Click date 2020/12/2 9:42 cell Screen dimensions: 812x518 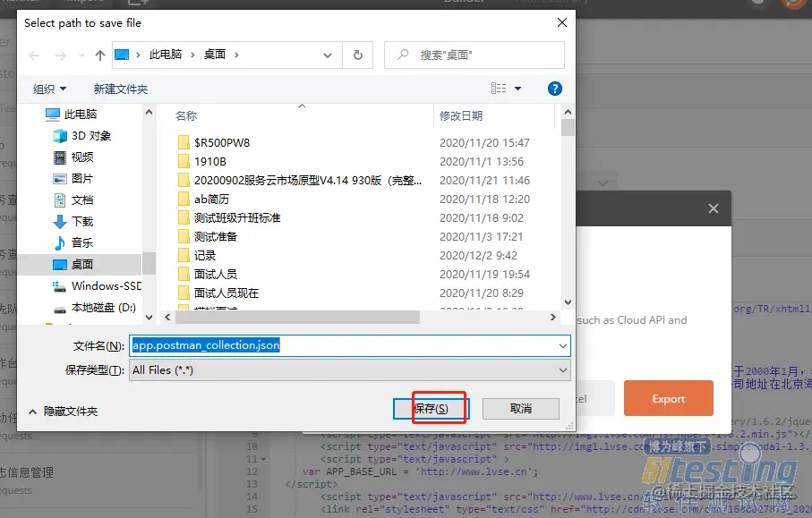[478, 256]
